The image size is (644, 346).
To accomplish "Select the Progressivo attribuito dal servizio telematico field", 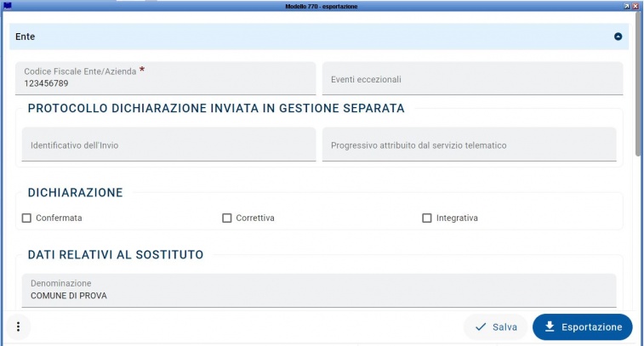I will [x=469, y=145].
